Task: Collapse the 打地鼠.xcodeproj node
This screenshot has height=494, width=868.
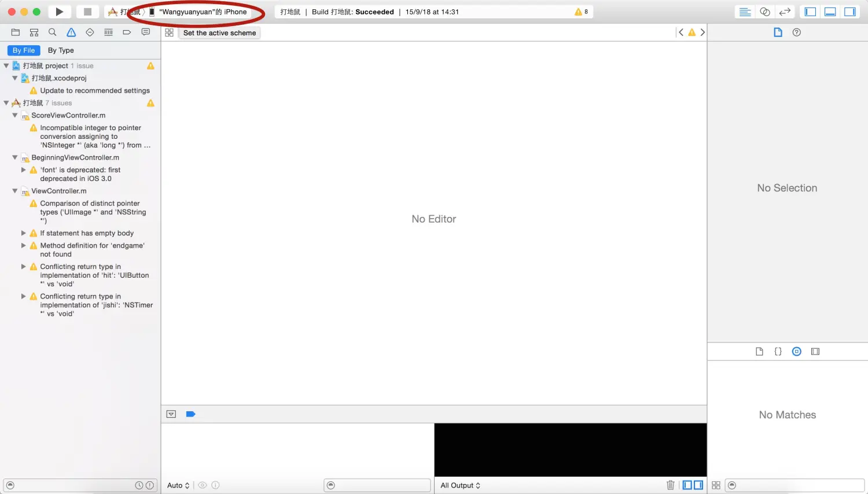Action: coord(15,78)
